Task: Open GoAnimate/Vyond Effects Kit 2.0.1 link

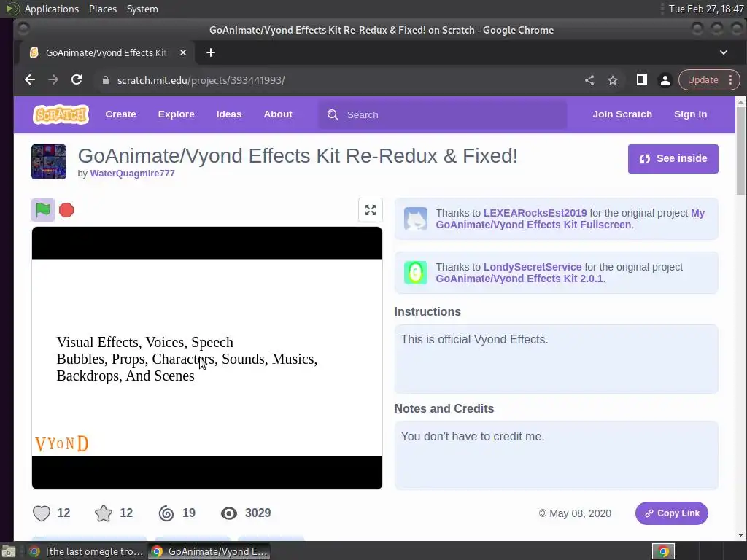Action: [x=519, y=279]
